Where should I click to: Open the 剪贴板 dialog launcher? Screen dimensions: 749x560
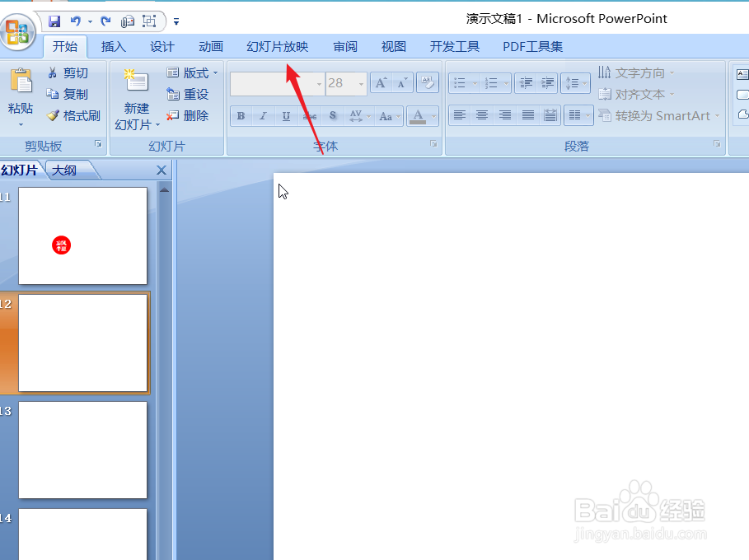pos(98,143)
